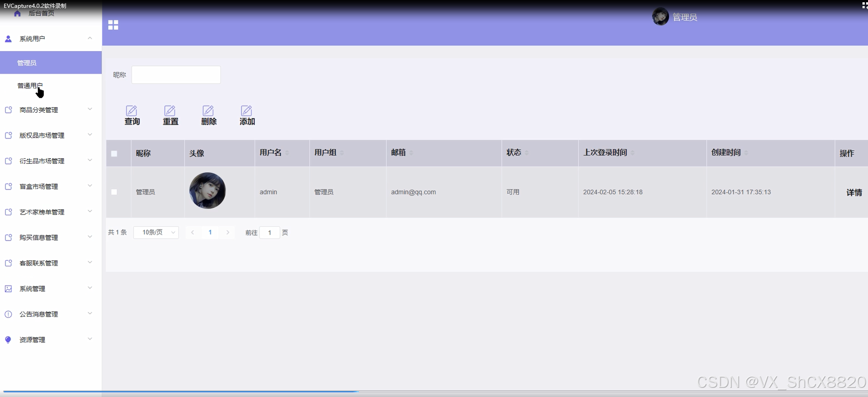Click the admin row avatar thumbnail
The height and width of the screenshot is (397, 868).
pos(208,190)
